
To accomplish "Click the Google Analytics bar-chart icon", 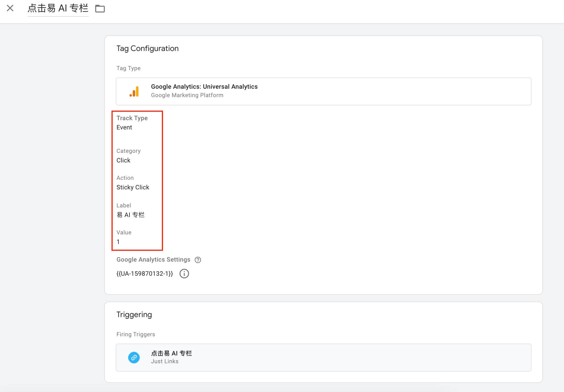I will (x=134, y=91).
